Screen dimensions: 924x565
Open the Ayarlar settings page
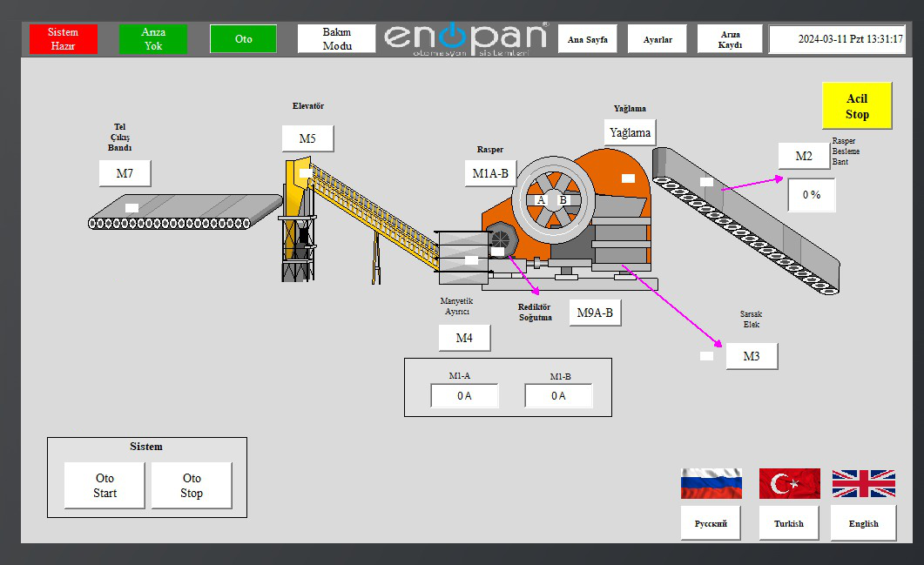tap(657, 39)
